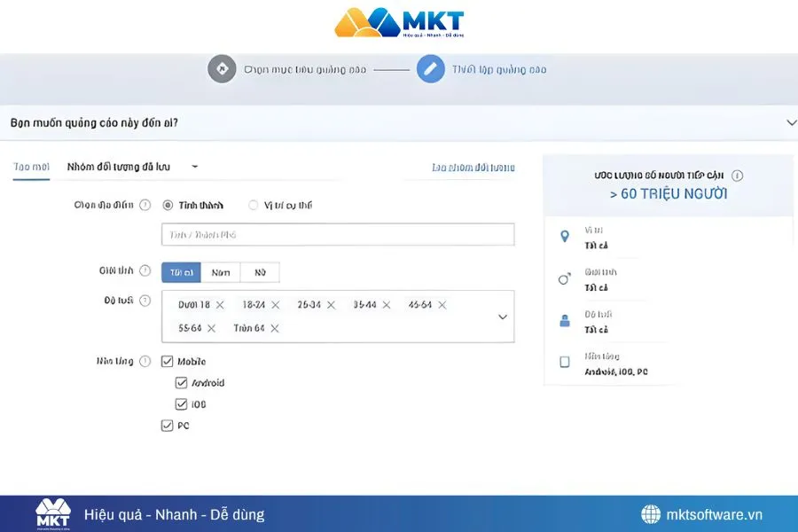The image size is (798, 532).
Task: Click the lock icon next to Độ tuổi summary
Action: click(x=565, y=320)
